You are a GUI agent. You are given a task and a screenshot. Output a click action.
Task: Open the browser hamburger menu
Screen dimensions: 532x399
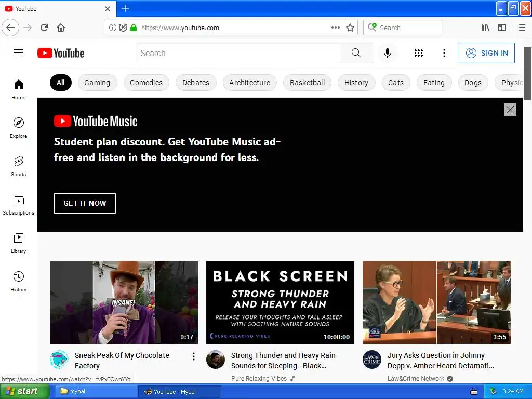click(x=522, y=28)
